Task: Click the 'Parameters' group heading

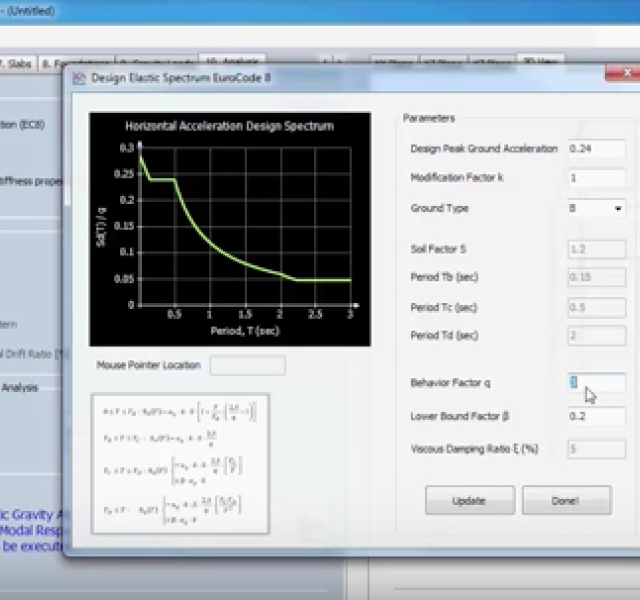Action: [x=429, y=118]
